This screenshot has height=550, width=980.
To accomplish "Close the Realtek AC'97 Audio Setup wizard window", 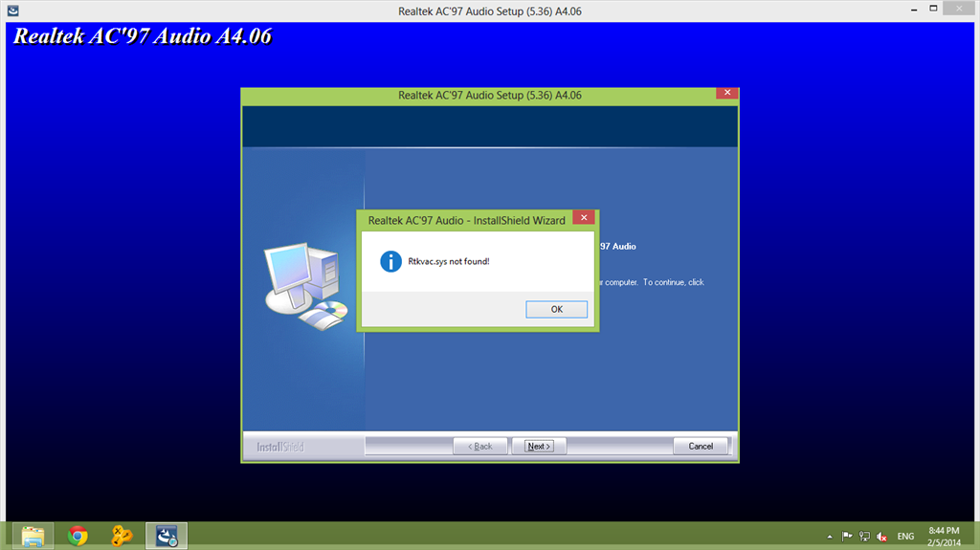I will pos(727,93).
